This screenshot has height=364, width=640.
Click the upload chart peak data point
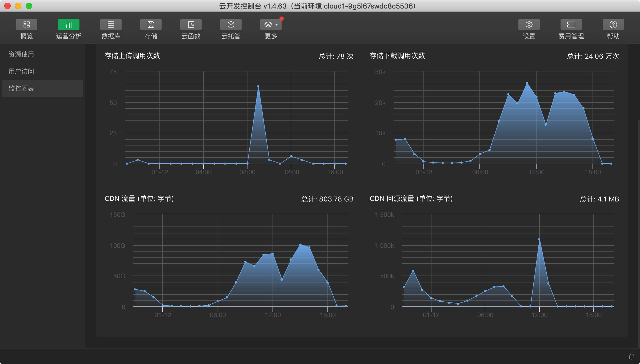(x=258, y=86)
